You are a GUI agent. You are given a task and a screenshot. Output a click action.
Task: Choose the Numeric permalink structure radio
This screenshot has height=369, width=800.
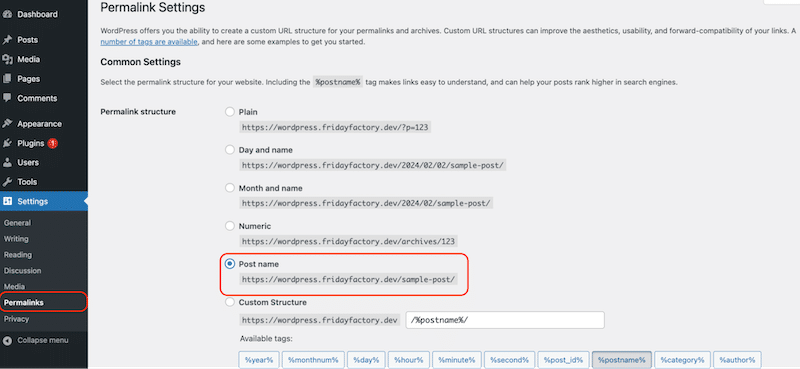click(230, 226)
